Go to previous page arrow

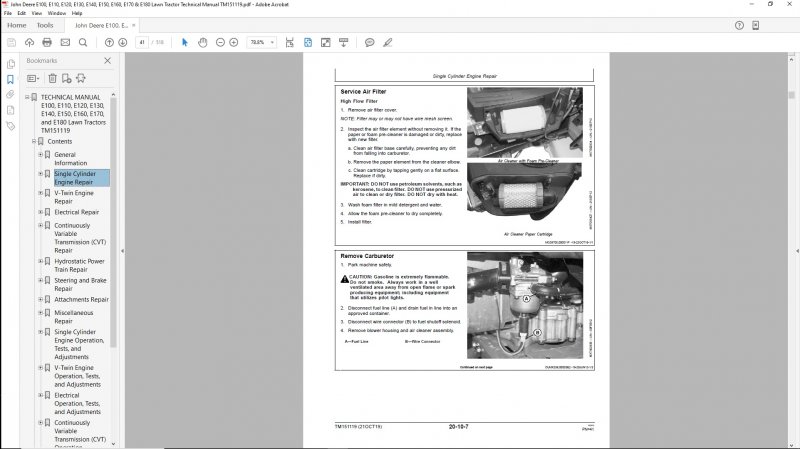click(x=109, y=42)
